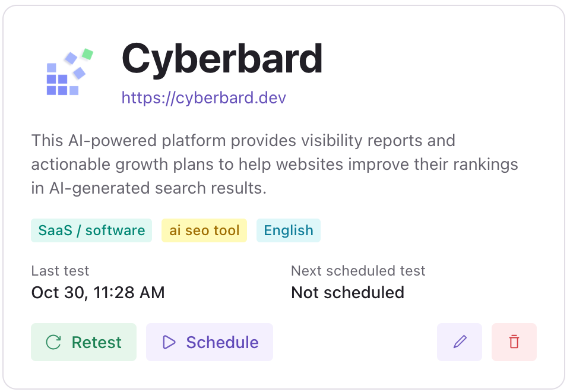Click the Next scheduled test label
Image resolution: width=570 pixels, height=392 pixels.
pos(358,271)
